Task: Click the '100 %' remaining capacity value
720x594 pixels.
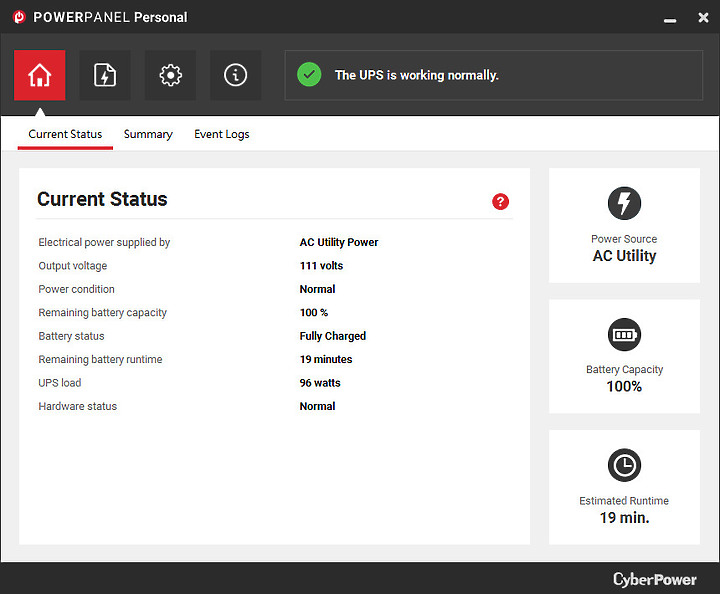Action: click(314, 313)
